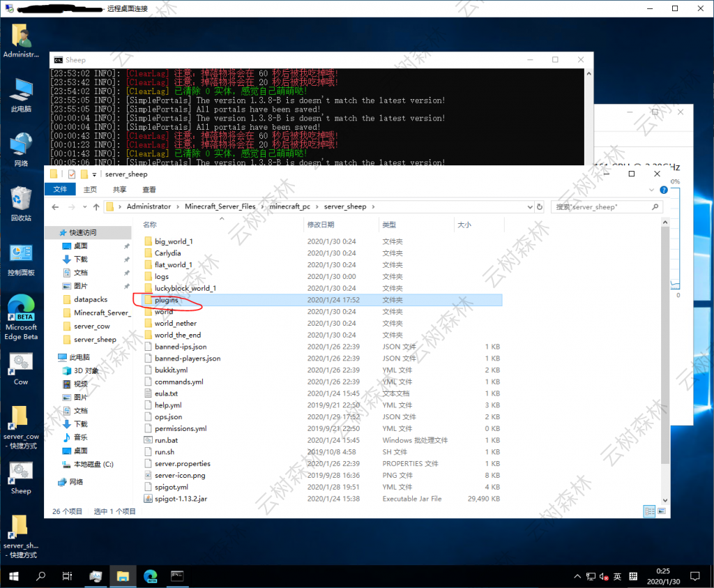Open the 网络 desktop icon
This screenshot has height=588, width=714.
pos(21,150)
